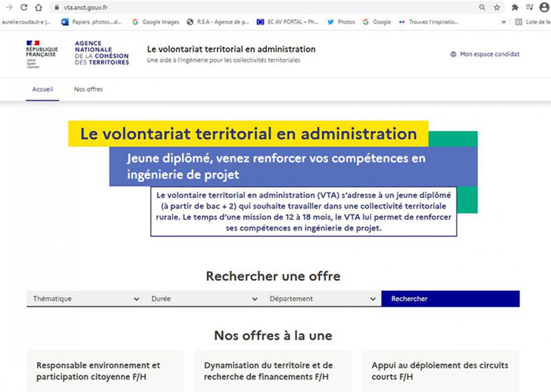Show more bookmarks with double chevron
This screenshot has height=392, width=551.
[x=503, y=22]
